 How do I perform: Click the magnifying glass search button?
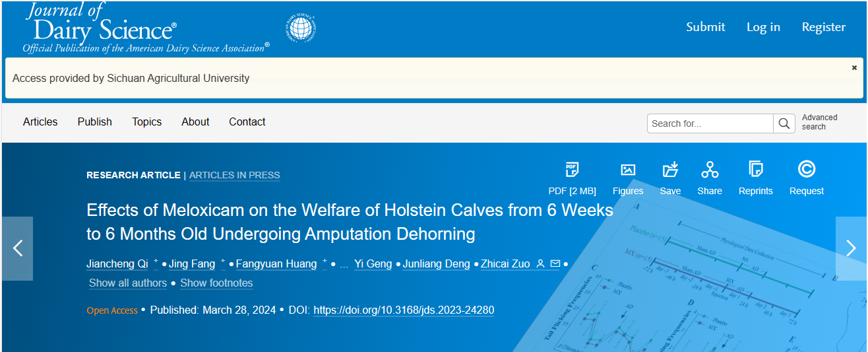(784, 123)
